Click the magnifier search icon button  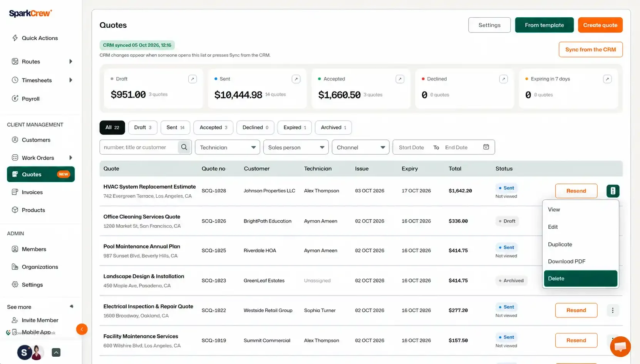coord(184,147)
